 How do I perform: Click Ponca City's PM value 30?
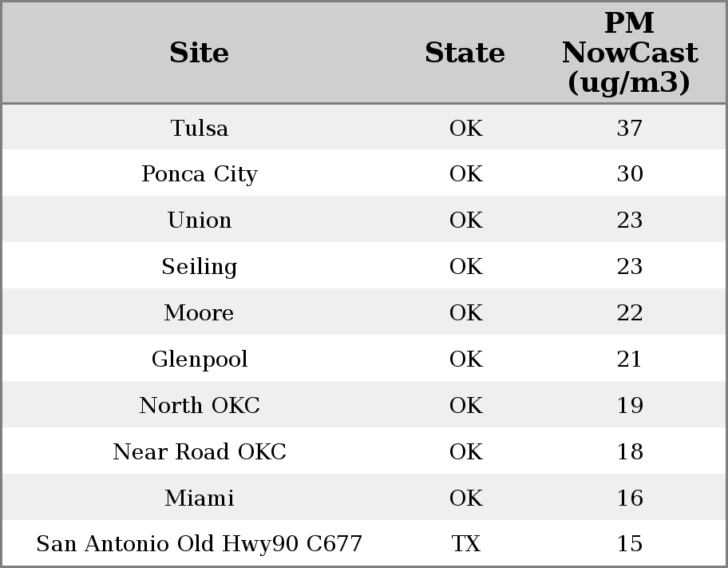(x=630, y=174)
